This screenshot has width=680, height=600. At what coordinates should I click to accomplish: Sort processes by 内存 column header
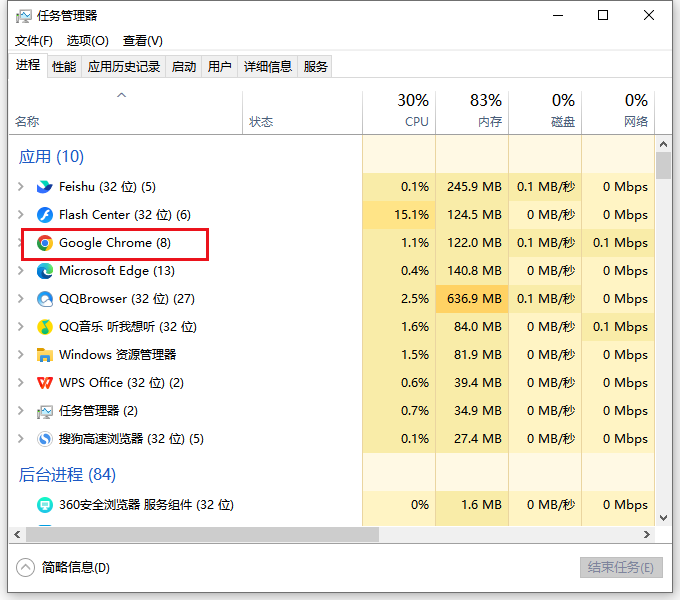pos(472,112)
